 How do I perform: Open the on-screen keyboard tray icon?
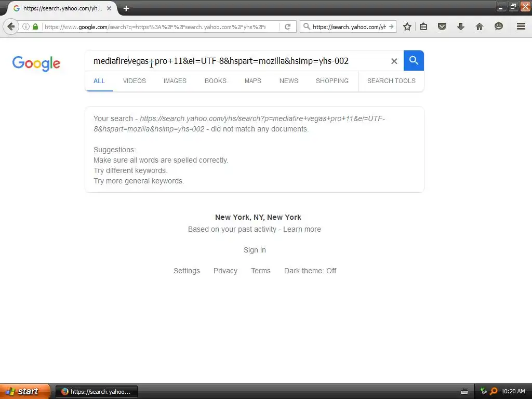pos(464,392)
